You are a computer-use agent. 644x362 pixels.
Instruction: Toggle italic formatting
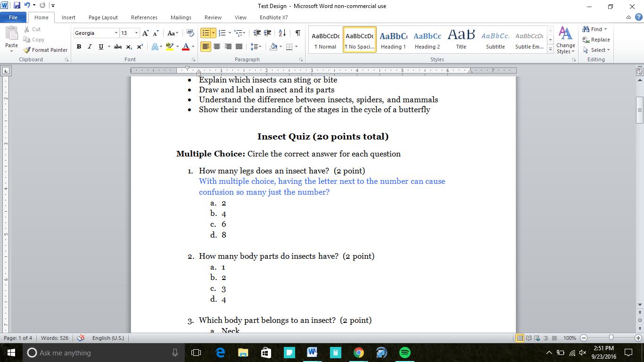coord(90,47)
